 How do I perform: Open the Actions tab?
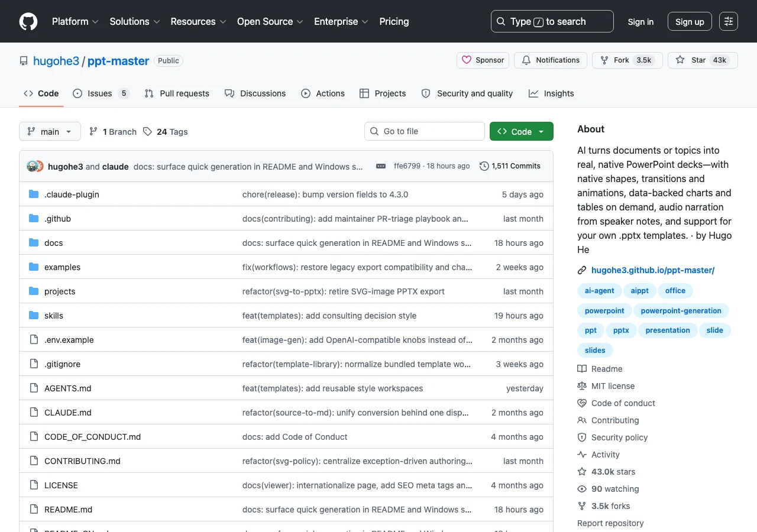(323, 93)
